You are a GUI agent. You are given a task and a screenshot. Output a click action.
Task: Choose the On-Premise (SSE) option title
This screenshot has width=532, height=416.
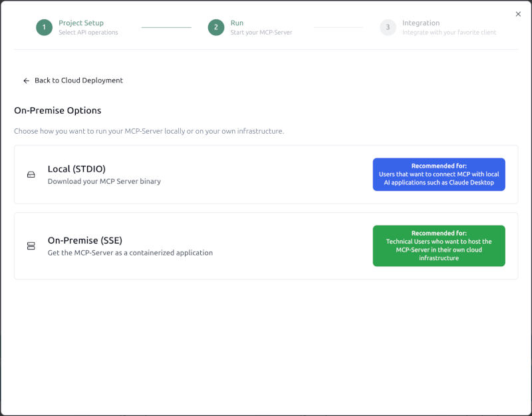click(x=84, y=240)
